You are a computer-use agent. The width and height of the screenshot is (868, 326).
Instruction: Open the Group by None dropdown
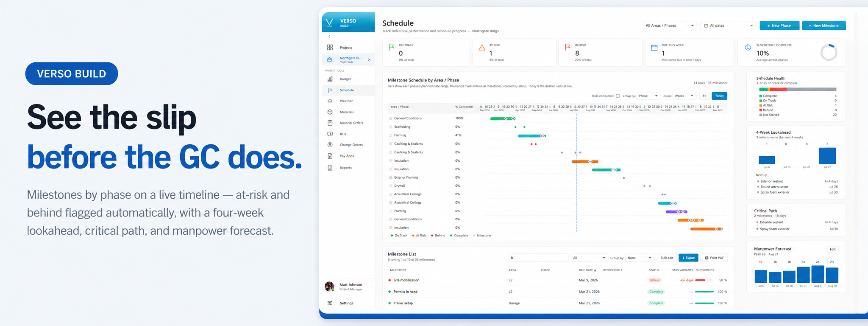[640, 258]
